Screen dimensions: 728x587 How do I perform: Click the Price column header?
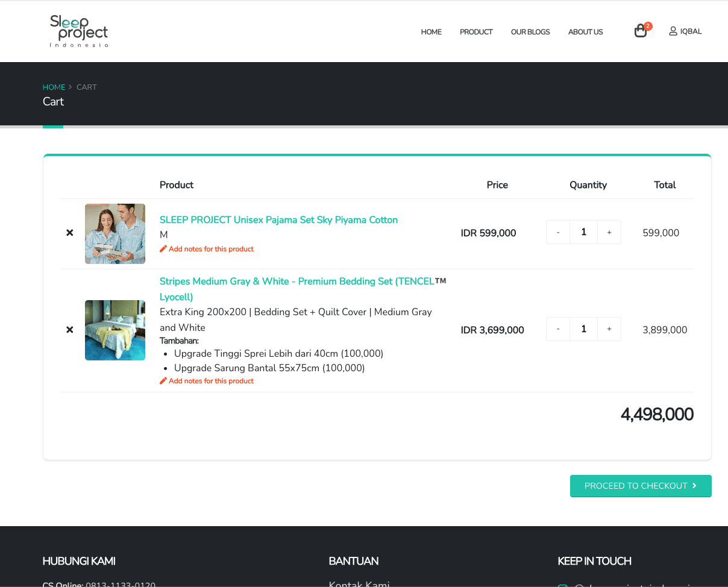[x=497, y=185]
